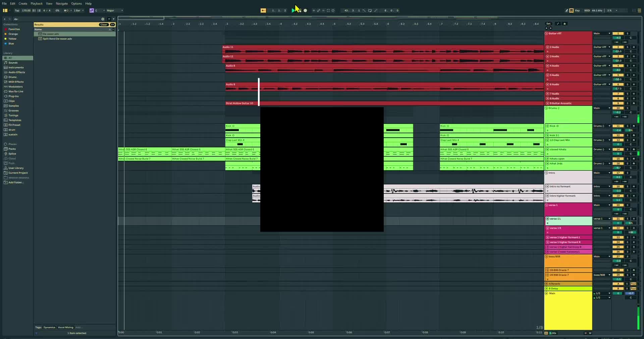Select the Split Band De-esser.adv preset
Screen dimensions: 644x339
coord(57,39)
